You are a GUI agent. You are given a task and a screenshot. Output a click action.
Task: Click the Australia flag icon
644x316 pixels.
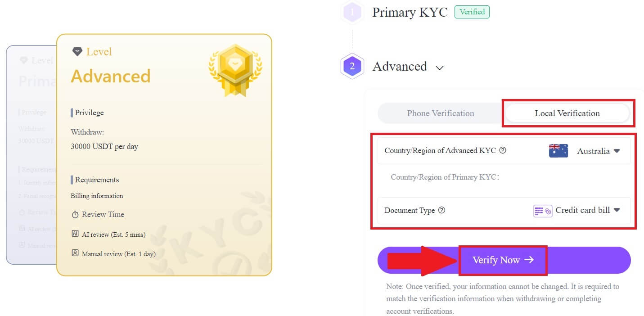pos(558,150)
